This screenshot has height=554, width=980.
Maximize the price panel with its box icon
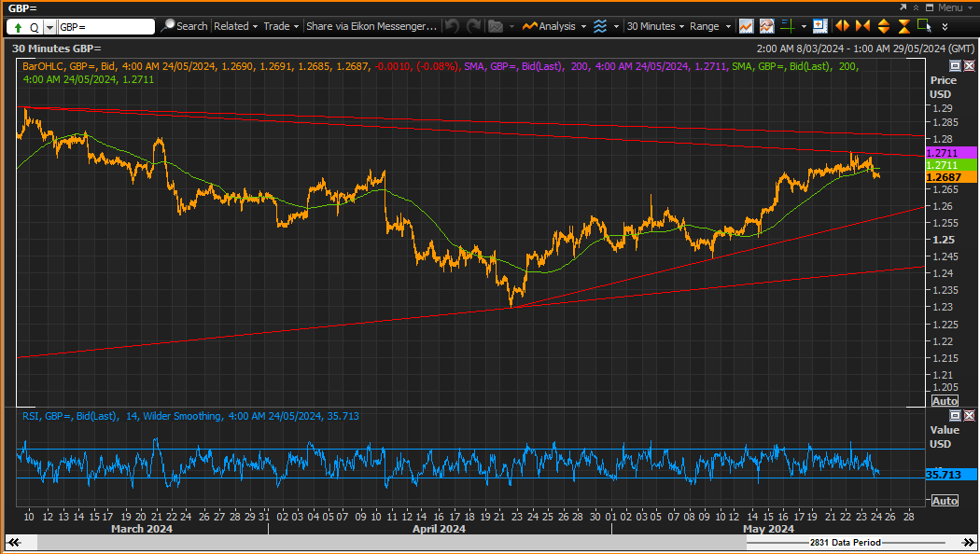click(x=955, y=65)
